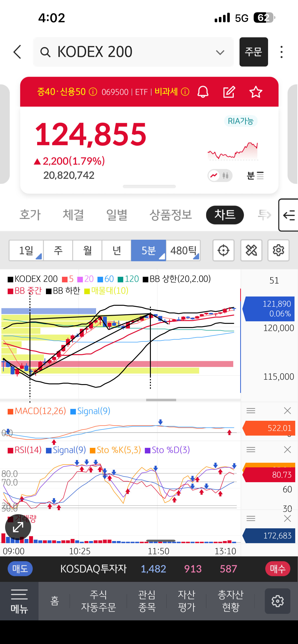Tap the info icon beside 증40·신용50

pyautogui.click(x=93, y=92)
